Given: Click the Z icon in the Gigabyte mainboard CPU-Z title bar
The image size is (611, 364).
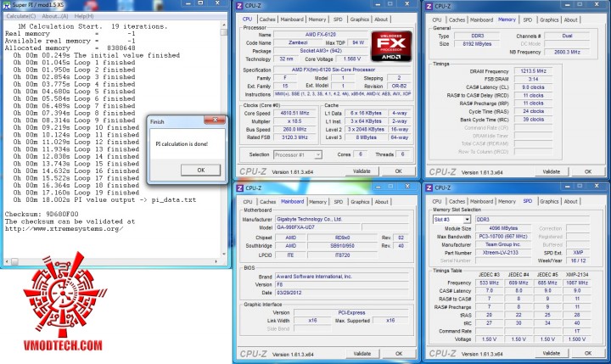Looking at the screenshot, I should (239, 188).
